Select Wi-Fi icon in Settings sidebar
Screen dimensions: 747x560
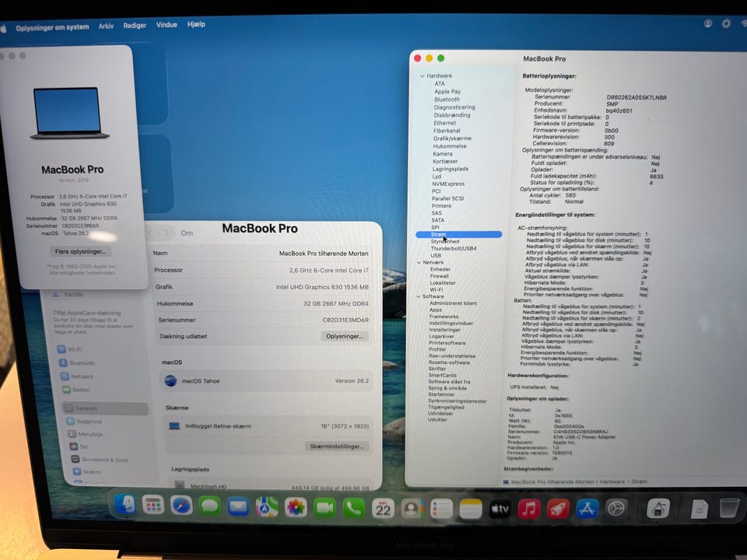pos(61,349)
